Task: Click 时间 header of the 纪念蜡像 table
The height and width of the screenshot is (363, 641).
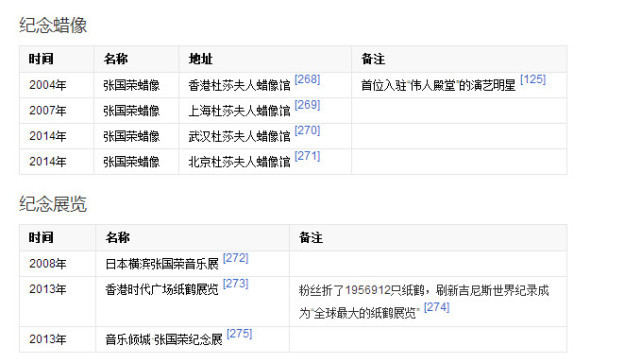Action: click(x=41, y=59)
